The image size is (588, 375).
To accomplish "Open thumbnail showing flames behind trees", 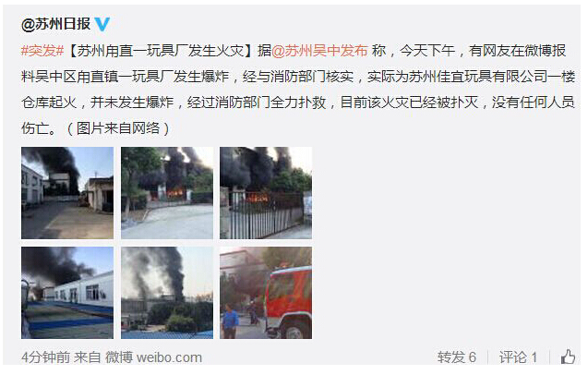I will (167, 193).
